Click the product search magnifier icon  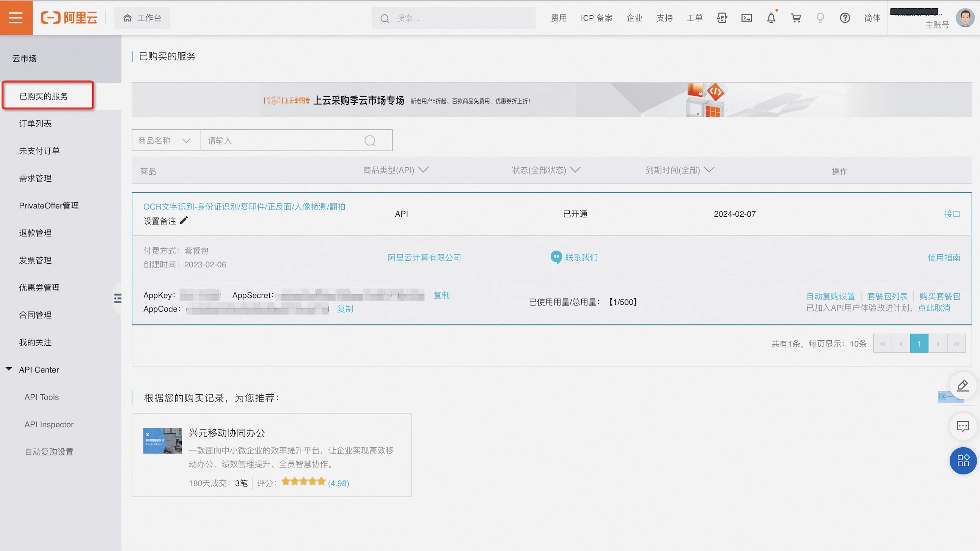370,141
